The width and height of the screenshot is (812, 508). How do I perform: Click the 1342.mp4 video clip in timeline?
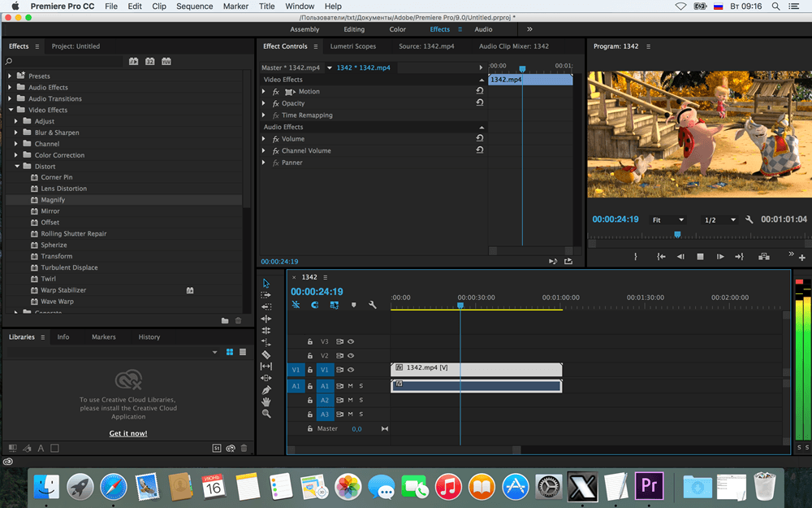[x=476, y=369]
